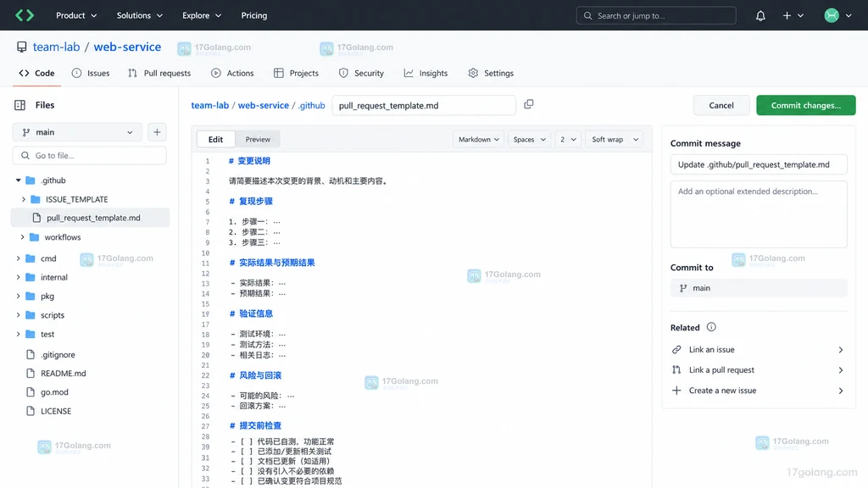Open web-service repository link in header
868x488 pixels.
pos(127,47)
